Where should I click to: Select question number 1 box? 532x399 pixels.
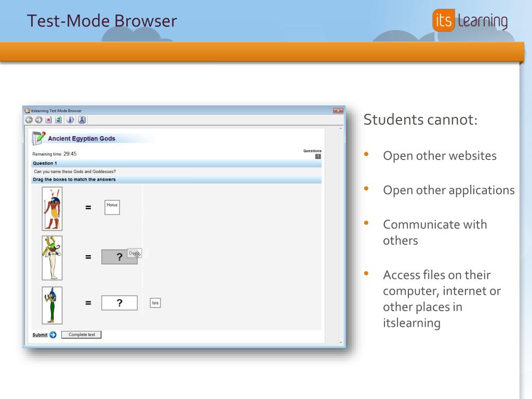click(318, 156)
